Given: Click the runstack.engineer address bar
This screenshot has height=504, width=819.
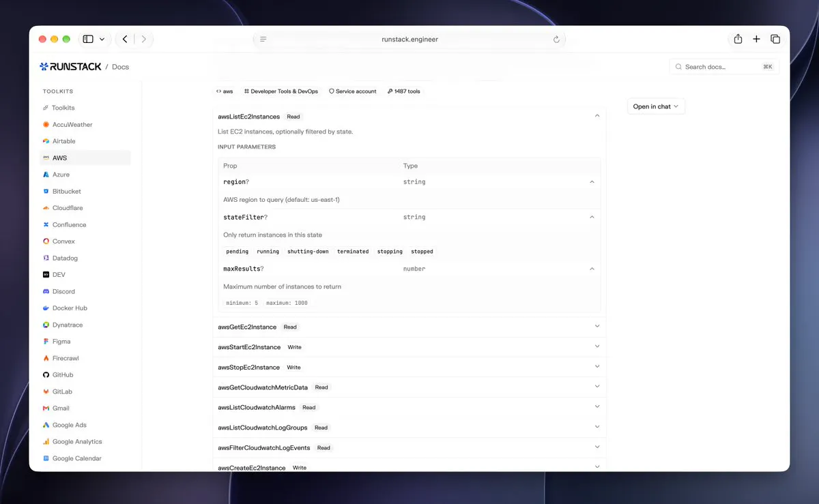Looking at the screenshot, I should pos(409,40).
